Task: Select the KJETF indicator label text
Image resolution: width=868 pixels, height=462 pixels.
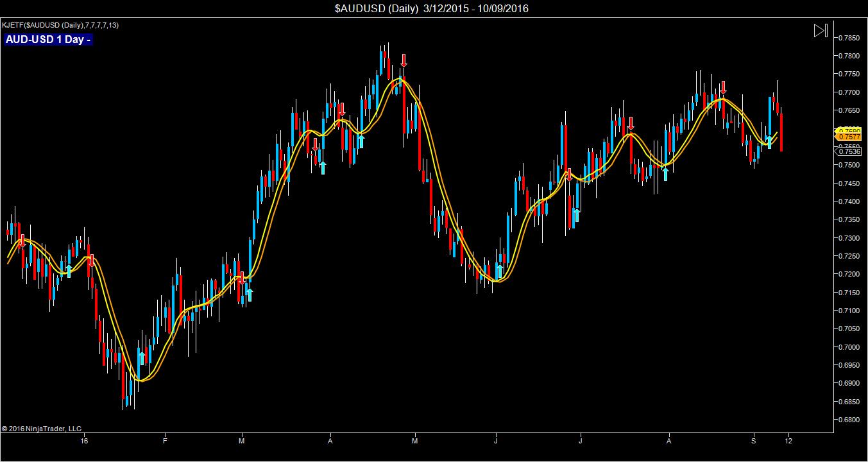Action: click(60, 25)
